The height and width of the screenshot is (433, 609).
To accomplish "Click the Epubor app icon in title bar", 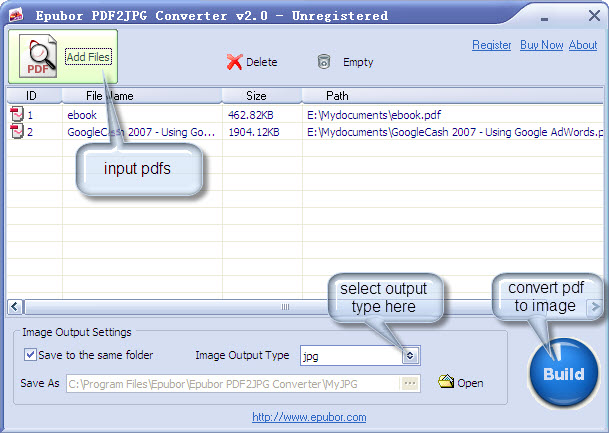I will pos(16,15).
